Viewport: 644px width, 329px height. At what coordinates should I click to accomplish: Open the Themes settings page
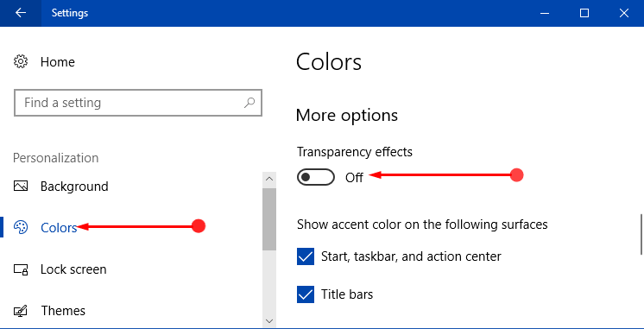(x=63, y=311)
